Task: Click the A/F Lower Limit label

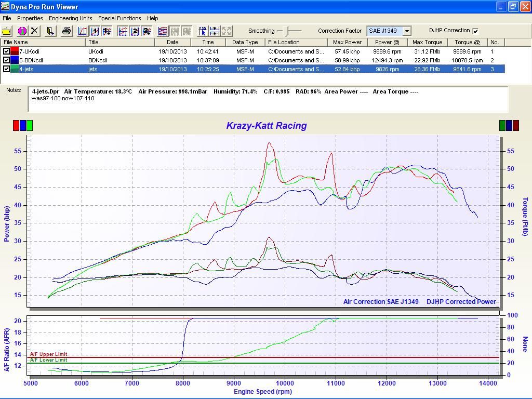Action: (48, 360)
